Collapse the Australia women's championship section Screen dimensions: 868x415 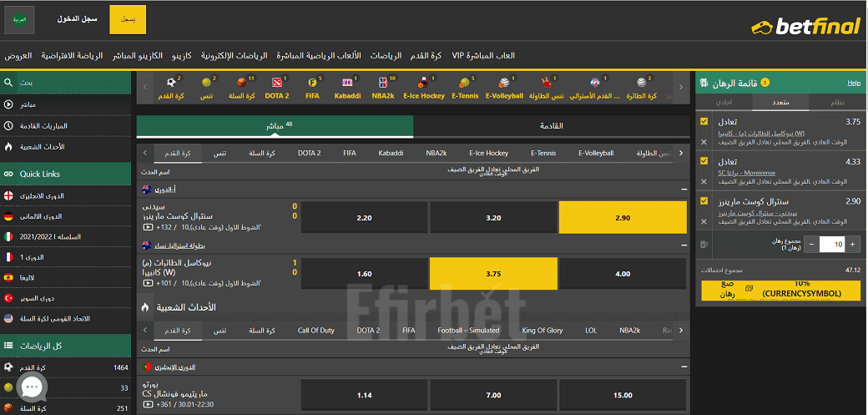(x=684, y=245)
